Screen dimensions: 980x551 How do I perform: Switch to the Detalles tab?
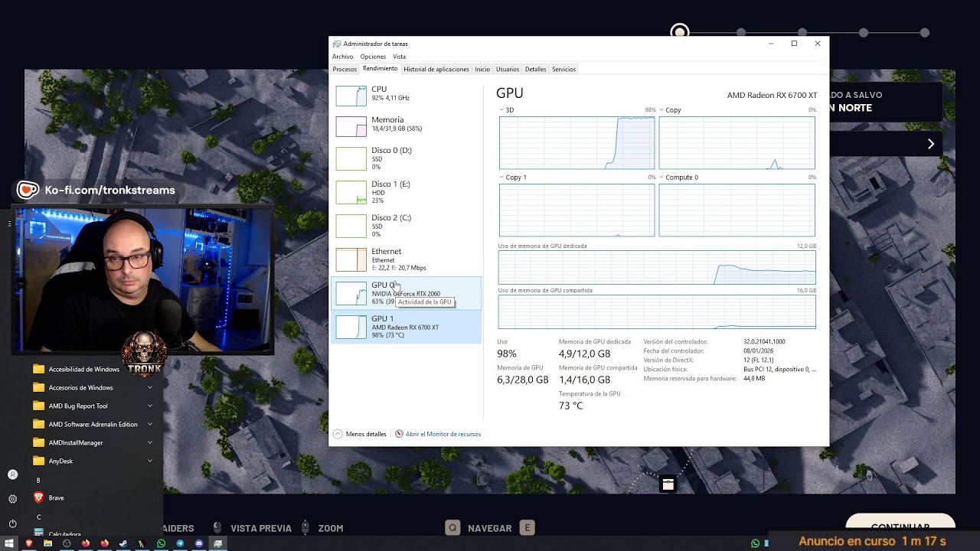tap(535, 69)
